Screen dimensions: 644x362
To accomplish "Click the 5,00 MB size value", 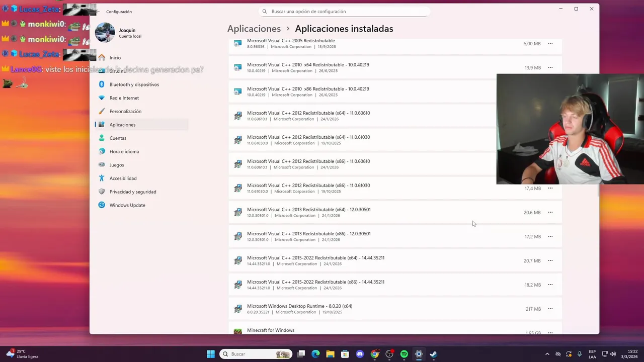I will point(532,44).
